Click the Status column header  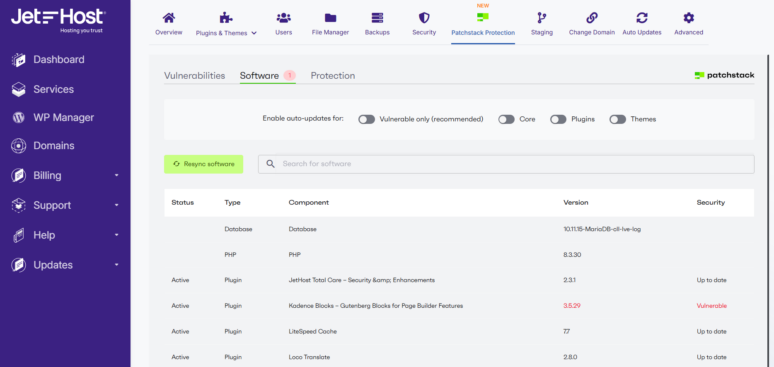(x=183, y=203)
